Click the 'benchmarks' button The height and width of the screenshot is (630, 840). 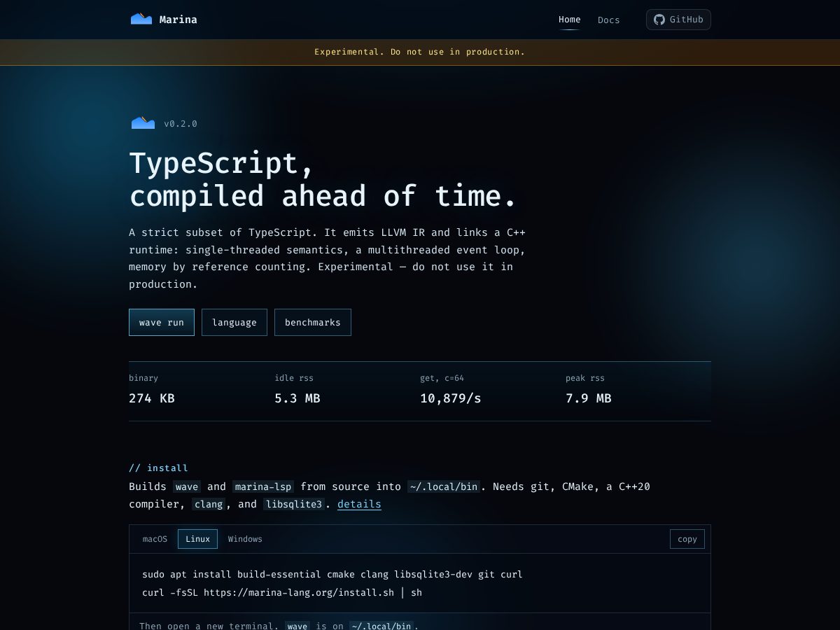click(313, 323)
